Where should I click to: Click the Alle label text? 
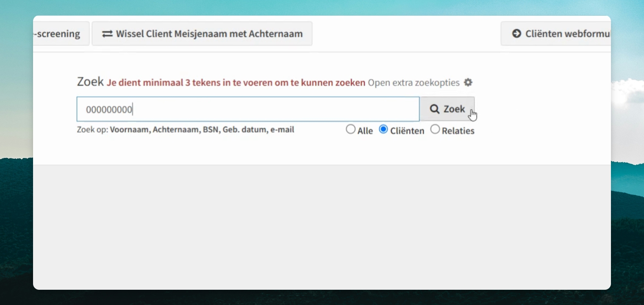[x=365, y=131]
